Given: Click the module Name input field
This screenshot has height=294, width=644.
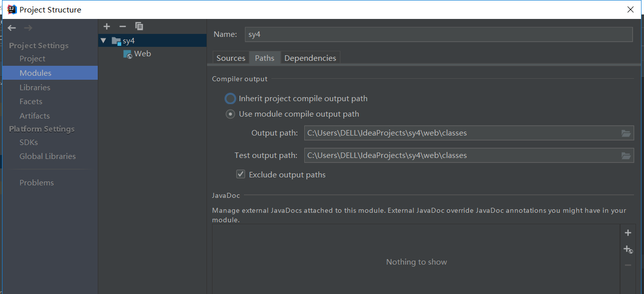Looking at the screenshot, I should tap(438, 34).
